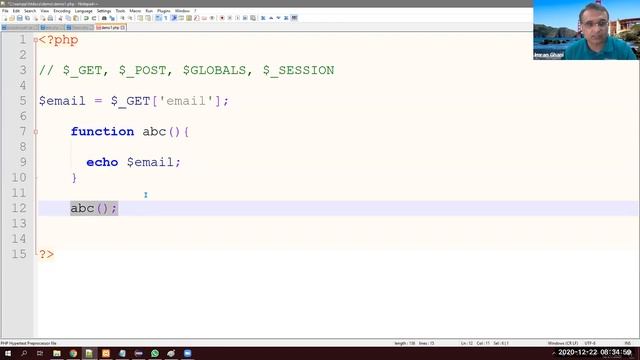Click the $_GET['email'] expression on line 5
640x360 pixels.
(x=166, y=101)
